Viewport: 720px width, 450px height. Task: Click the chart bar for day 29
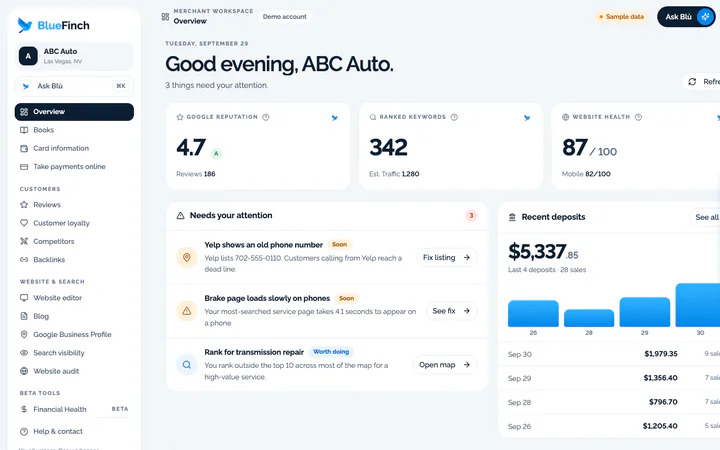[x=645, y=312]
